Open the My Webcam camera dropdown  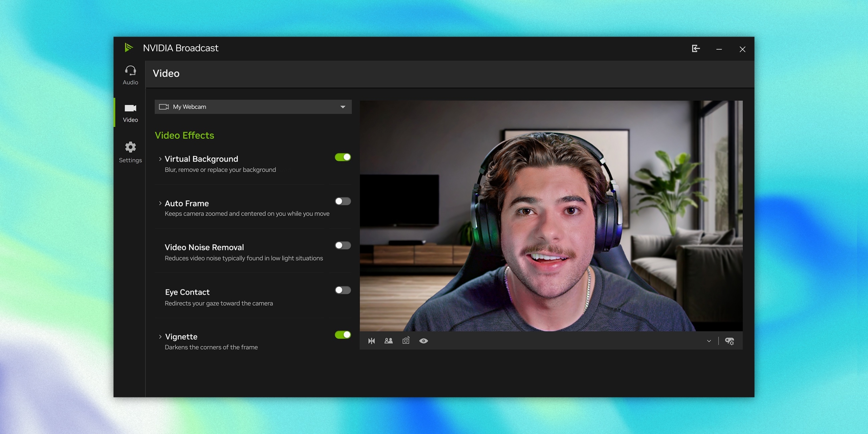click(253, 107)
